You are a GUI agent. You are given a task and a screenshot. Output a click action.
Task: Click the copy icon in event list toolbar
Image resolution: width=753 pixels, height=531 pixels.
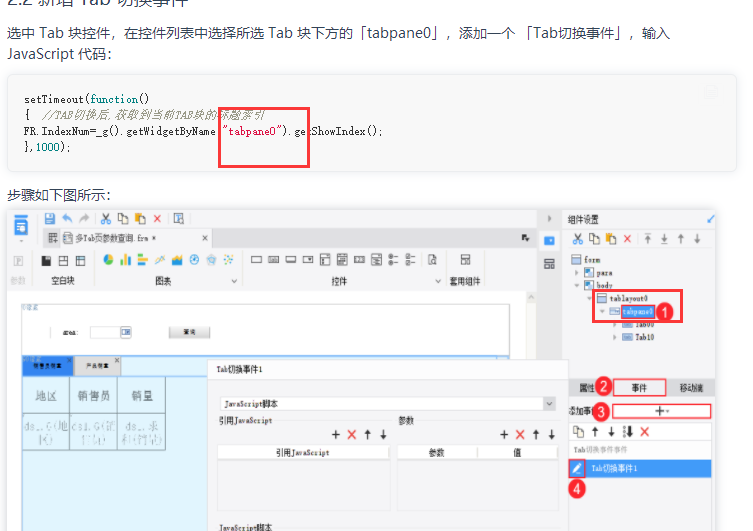coord(579,432)
